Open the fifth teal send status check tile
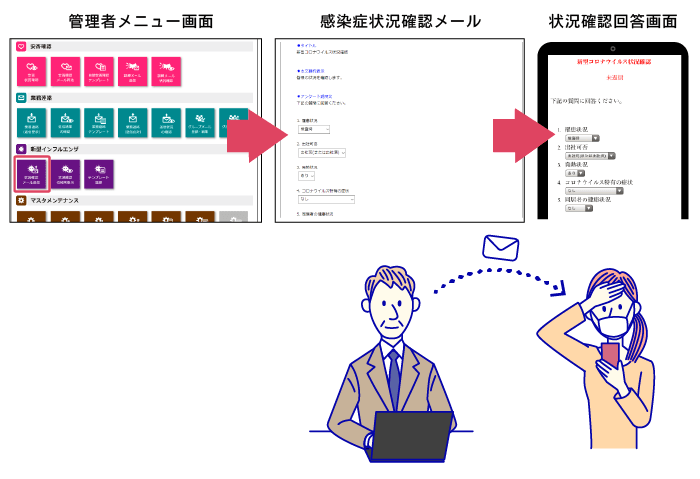The height and width of the screenshot is (479, 700). [x=166, y=122]
